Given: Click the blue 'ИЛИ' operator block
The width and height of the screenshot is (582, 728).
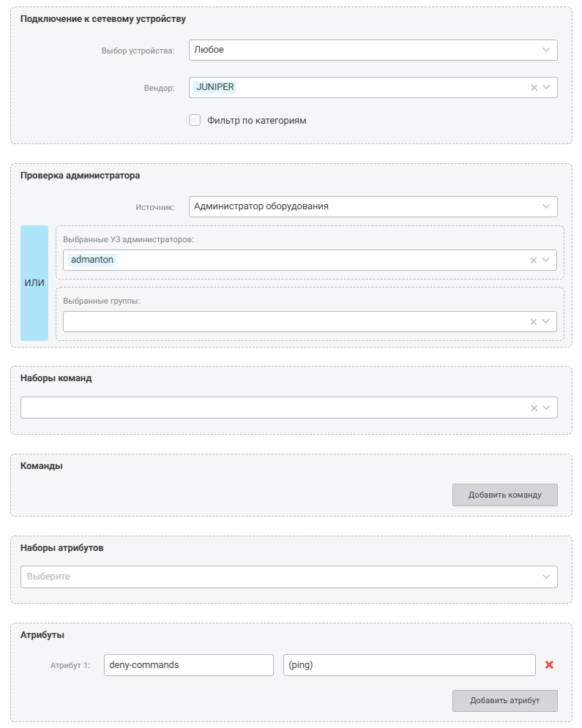Looking at the screenshot, I should point(34,283).
